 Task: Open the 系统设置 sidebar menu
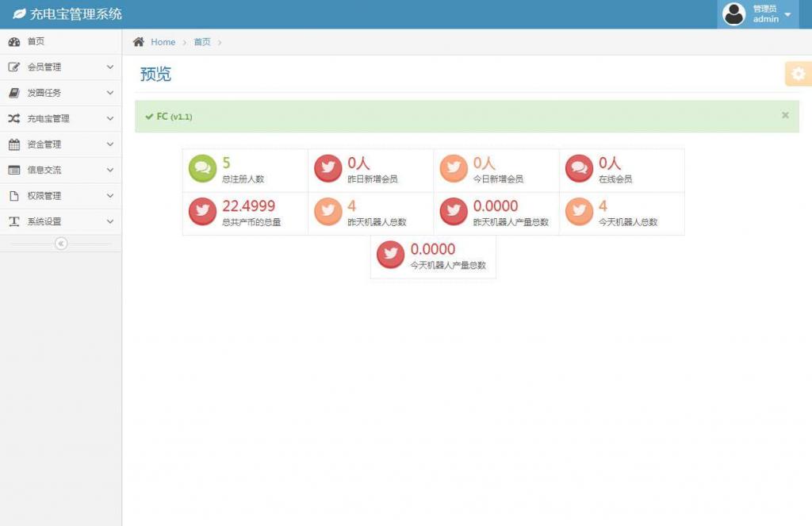(60, 222)
